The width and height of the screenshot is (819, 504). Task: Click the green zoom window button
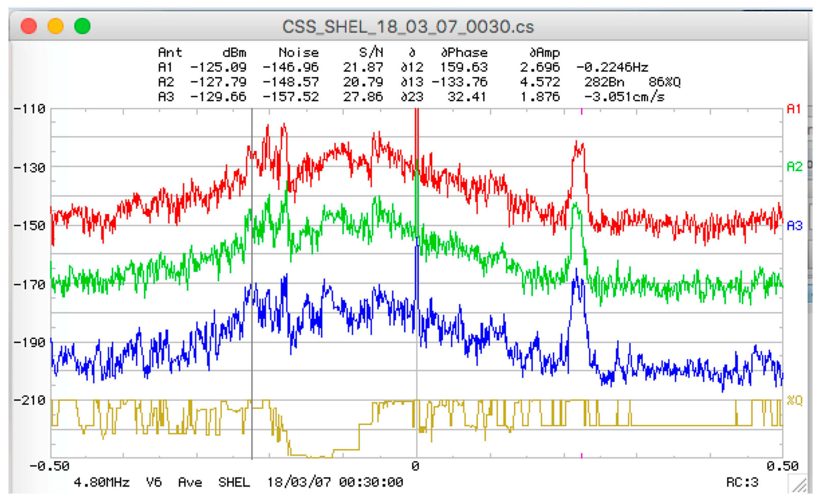(82, 26)
